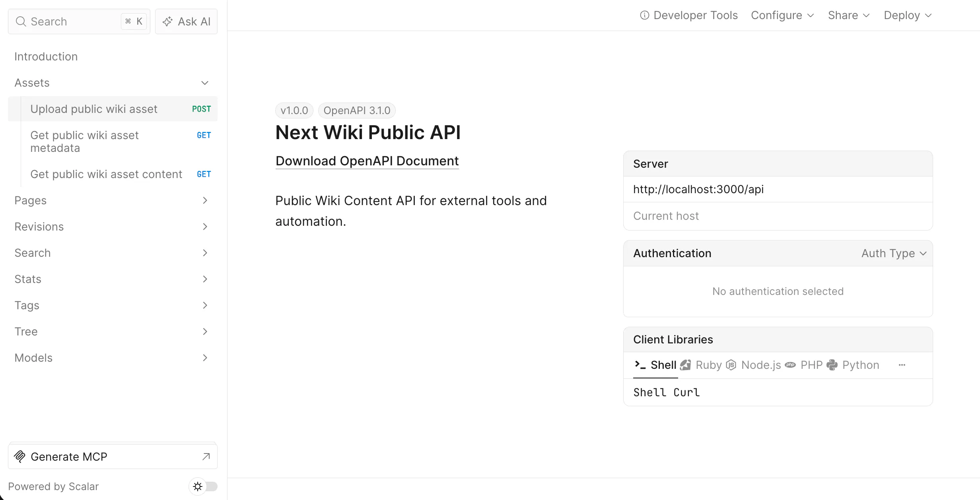Click the POST method badge
Viewport: 980px width, 500px height.
(x=201, y=109)
